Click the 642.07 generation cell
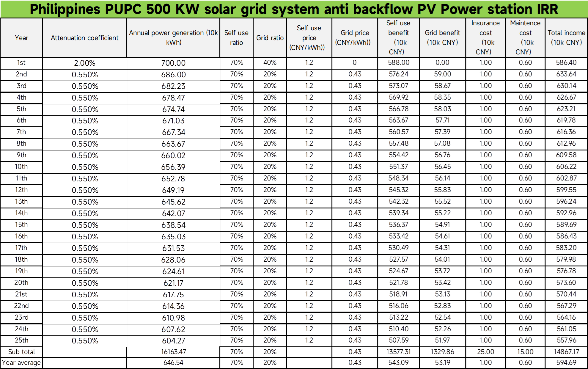The image size is (588, 369). point(174,214)
